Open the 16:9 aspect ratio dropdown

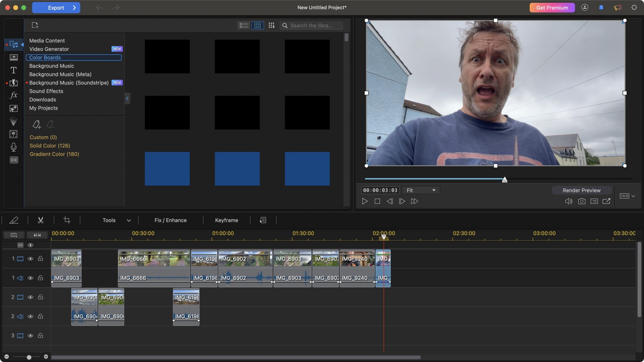point(627,196)
